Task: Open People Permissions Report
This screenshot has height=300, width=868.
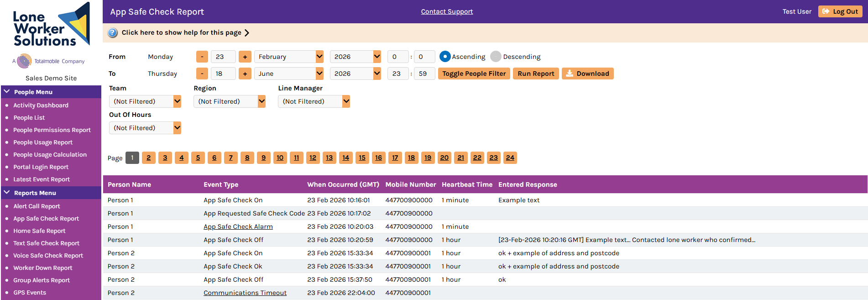Action: coord(52,130)
